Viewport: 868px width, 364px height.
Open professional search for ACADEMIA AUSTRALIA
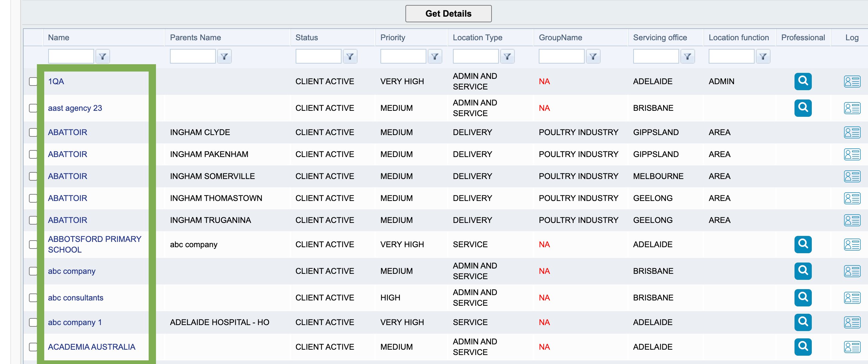[x=802, y=346]
